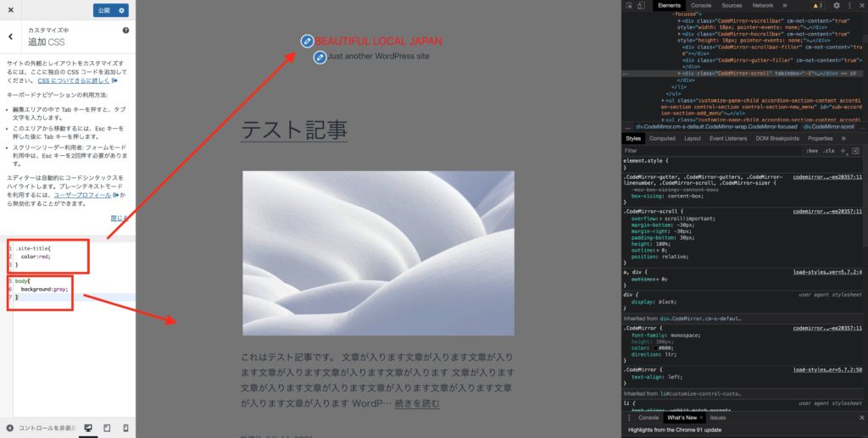Open DevTools three-dot customize menu
868x438 pixels.
tap(849, 6)
